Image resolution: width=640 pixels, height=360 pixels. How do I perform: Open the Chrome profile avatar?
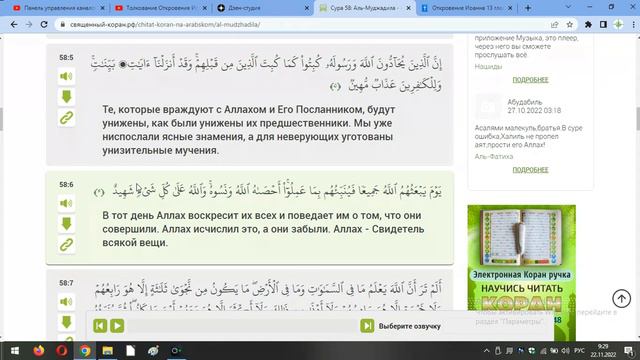tap(618, 24)
